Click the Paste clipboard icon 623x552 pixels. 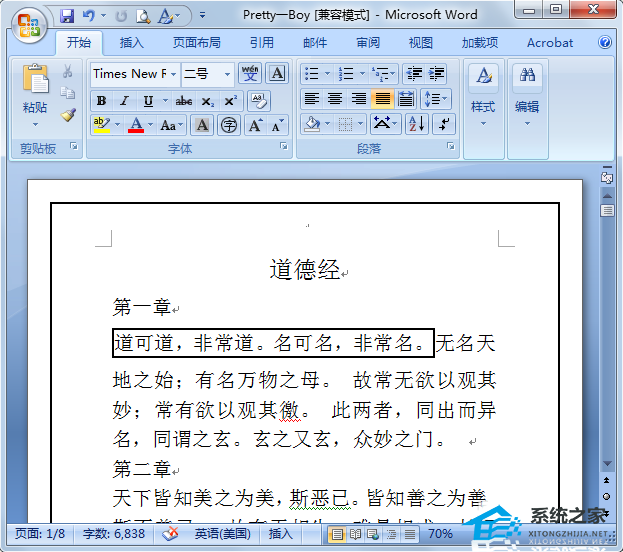pos(35,78)
